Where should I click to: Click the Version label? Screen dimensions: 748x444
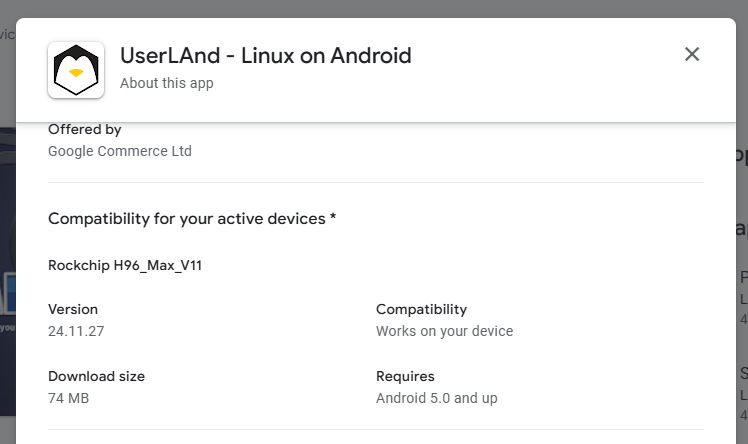click(x=73, y=309)
